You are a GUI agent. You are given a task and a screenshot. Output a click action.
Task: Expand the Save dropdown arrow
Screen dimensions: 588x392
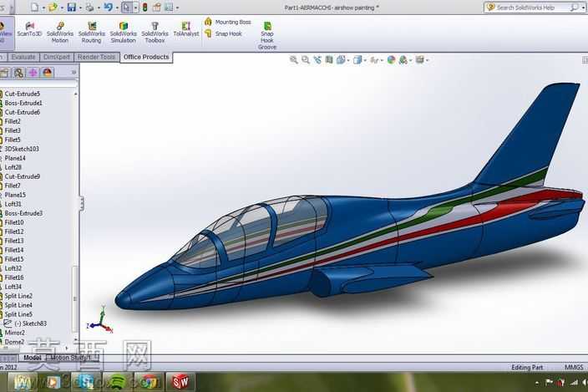tap(80, 8)
